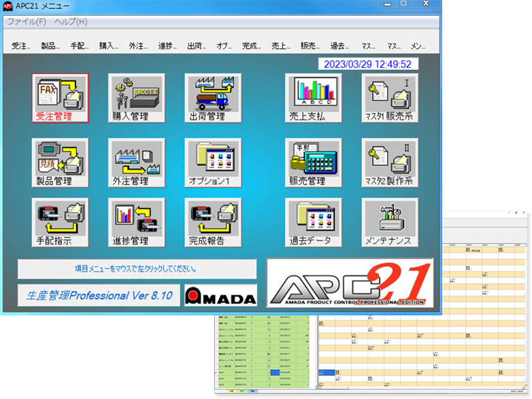Open the ヘルプ(H) menu
This screenshot has height=399, width=532.
(71, 22)
